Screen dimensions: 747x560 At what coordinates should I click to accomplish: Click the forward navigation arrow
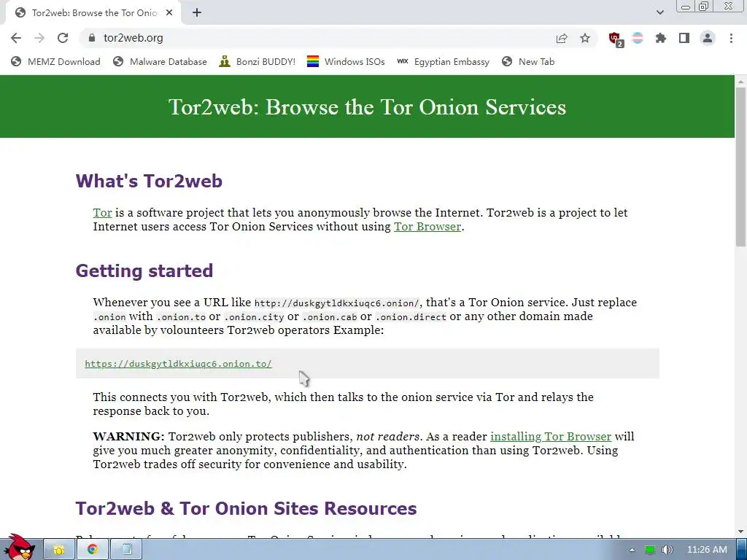39,38
